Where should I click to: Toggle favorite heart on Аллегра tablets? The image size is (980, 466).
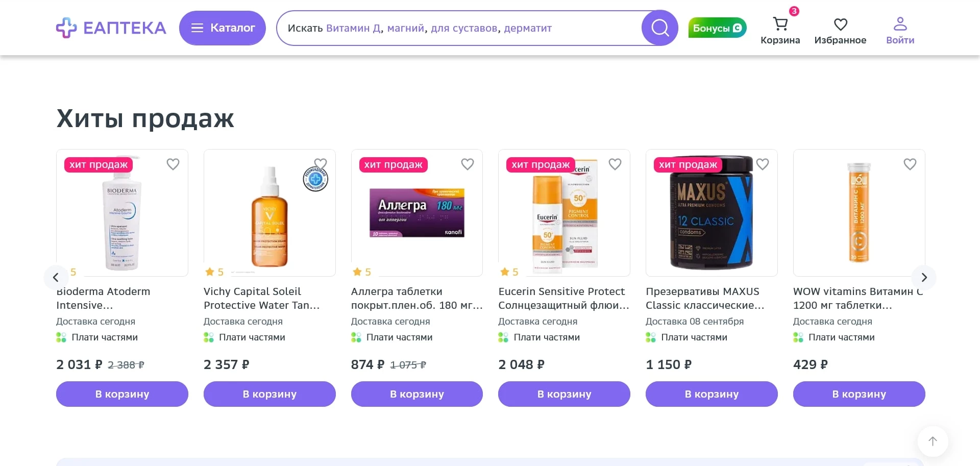468,164
